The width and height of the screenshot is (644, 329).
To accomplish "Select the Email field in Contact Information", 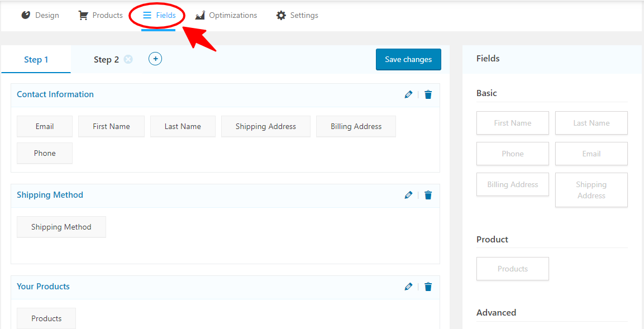I will [x=45, y=126].
